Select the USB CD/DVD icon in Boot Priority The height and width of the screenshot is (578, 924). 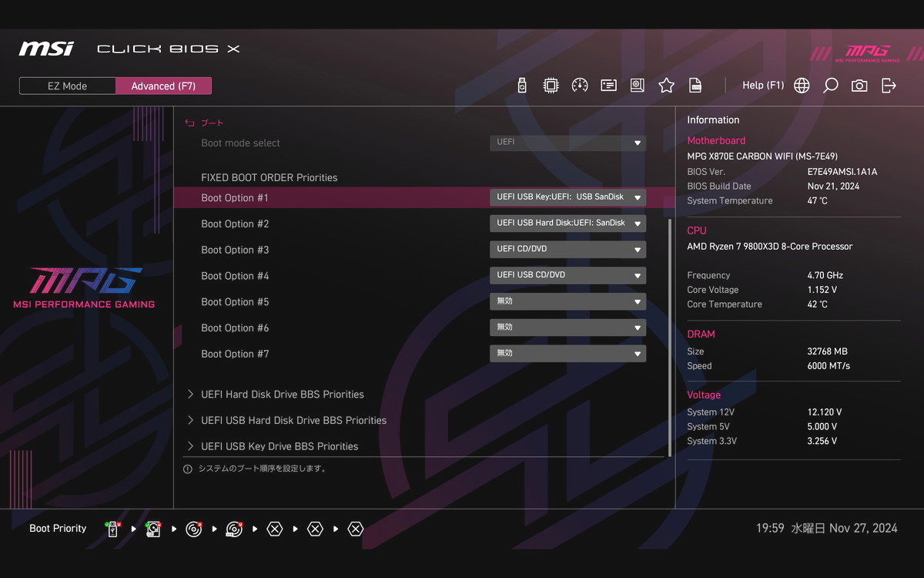[x=234, y=529]
